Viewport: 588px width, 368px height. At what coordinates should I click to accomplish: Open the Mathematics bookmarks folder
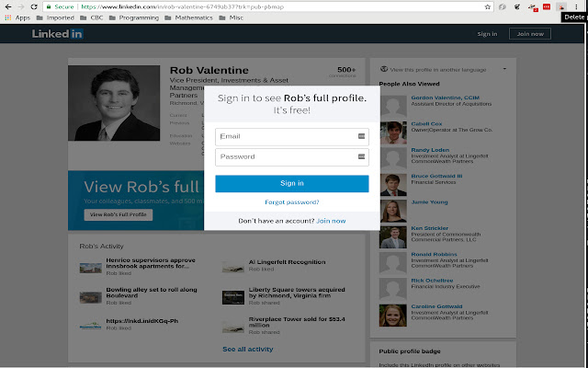188,17
